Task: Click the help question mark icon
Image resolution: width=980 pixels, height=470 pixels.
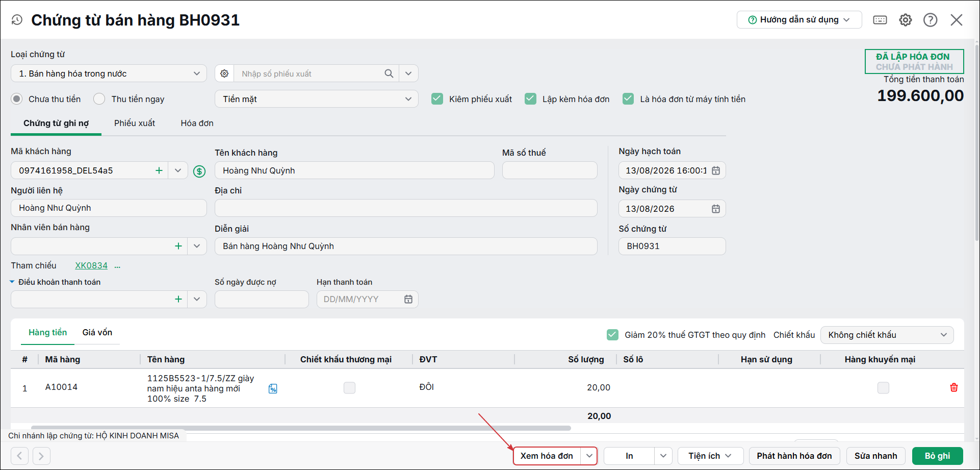Action: [x=931, y=20]
